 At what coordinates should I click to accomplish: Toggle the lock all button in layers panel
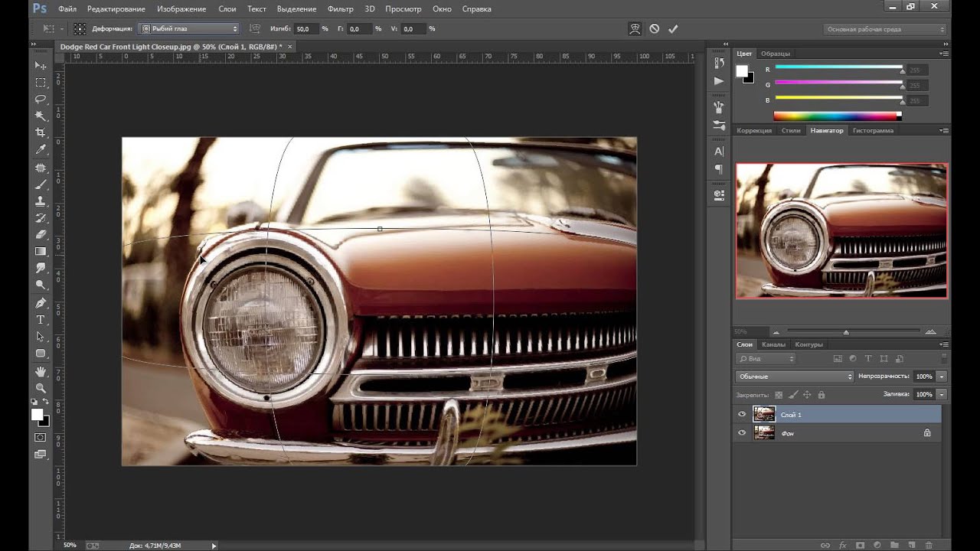822,395
